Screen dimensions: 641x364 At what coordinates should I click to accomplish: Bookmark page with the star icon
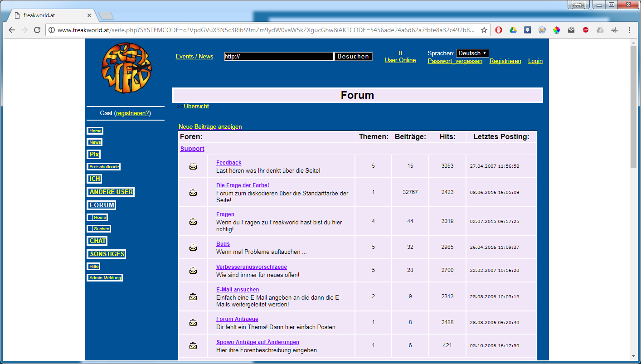point(484,30)
